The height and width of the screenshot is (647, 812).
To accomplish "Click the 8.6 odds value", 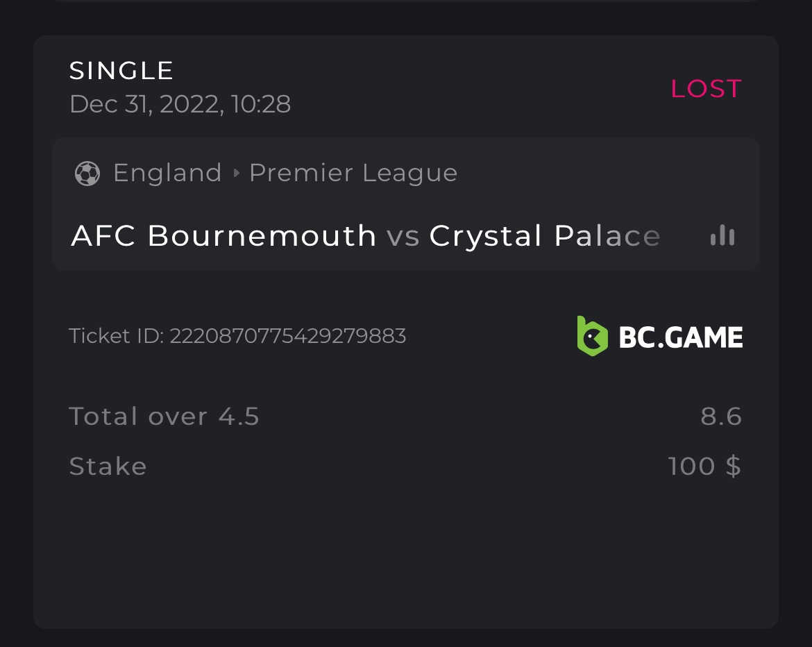I will click(721, 417).
